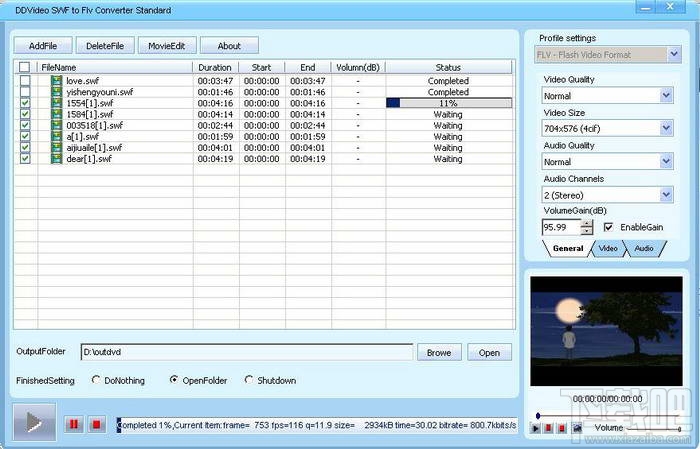Click the file icon for love.swf
The image size is (700, 449).
(56, 81)
